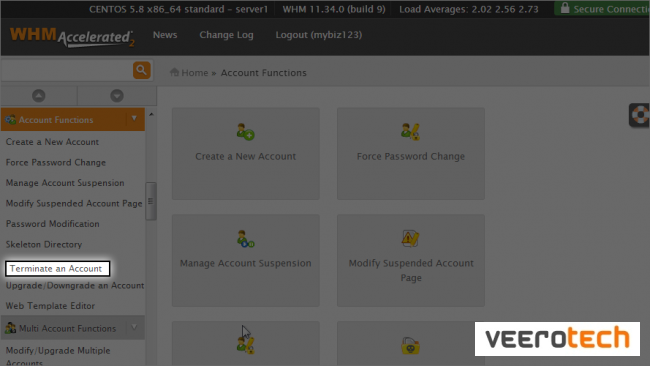This screenshot has width=650, height=366.
Task: Click the Load Averages status text
Action: click(x=468, y=9)
